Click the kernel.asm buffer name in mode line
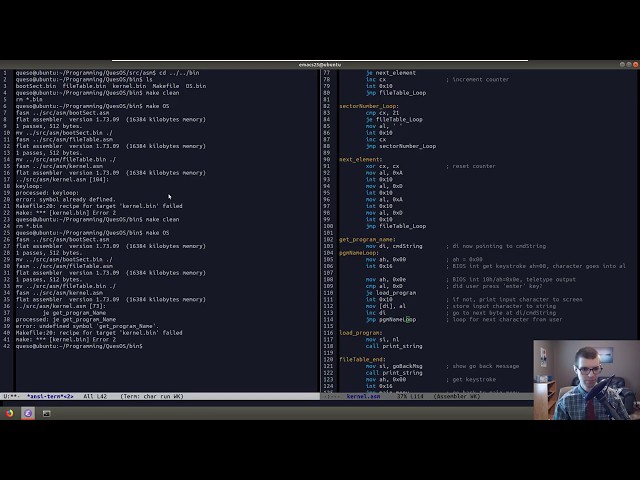Viewport: 640px width, 480px height. point(363,396)
